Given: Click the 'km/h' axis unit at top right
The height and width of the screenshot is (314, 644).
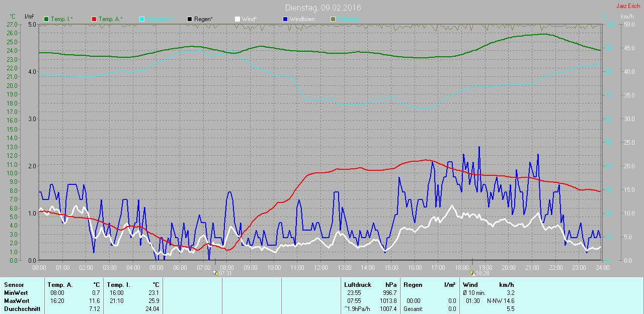Looking at the screenshot, I should coord(627,17).
